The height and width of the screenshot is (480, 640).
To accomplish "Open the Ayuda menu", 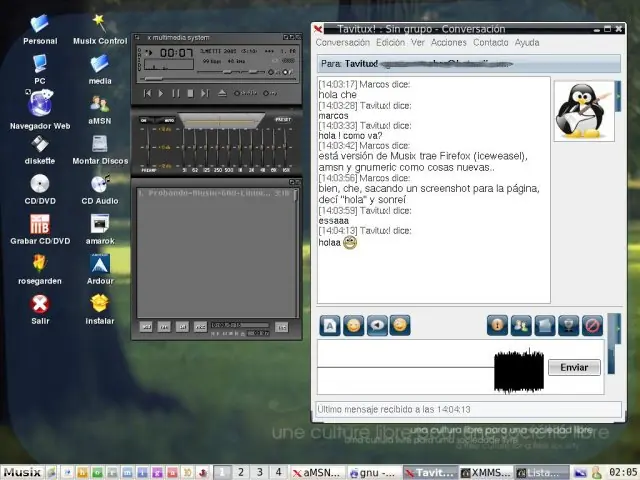I will 527,42.
